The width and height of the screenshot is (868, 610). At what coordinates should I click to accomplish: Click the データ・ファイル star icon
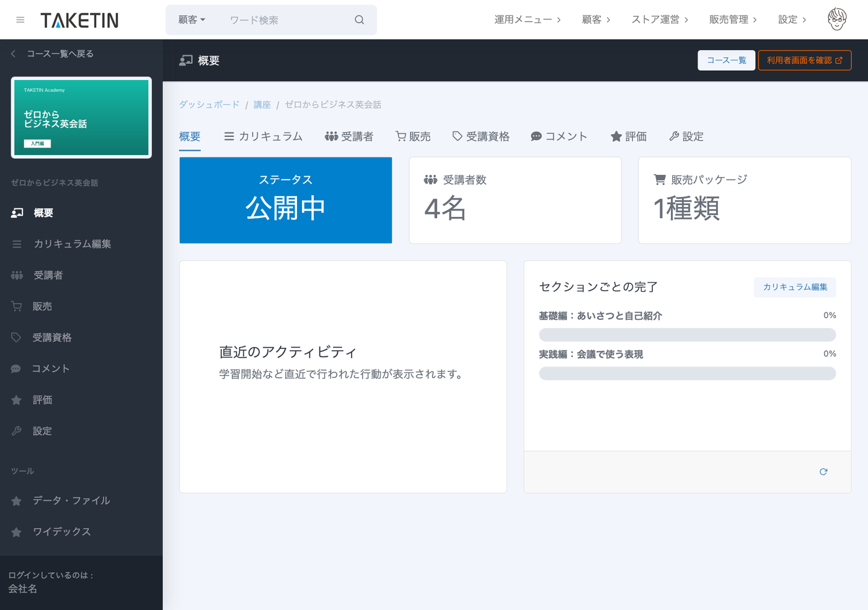[17, 501]
